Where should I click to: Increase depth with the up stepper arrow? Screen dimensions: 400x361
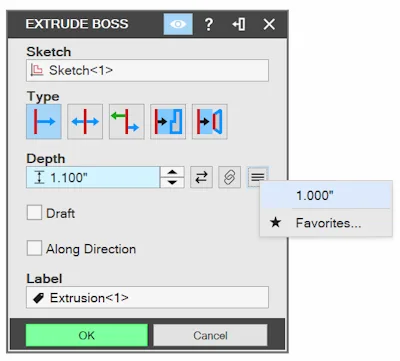(172, 172)
